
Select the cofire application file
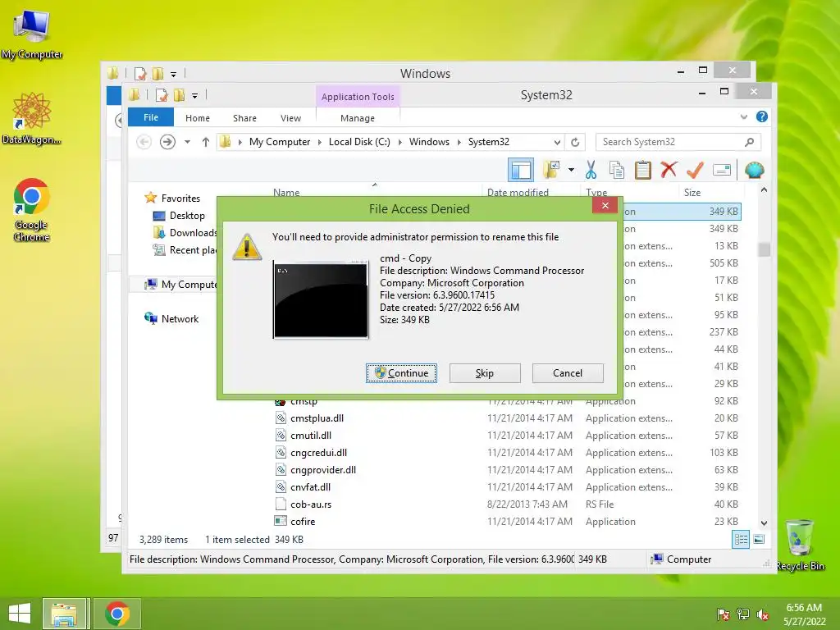coord(303,521)
